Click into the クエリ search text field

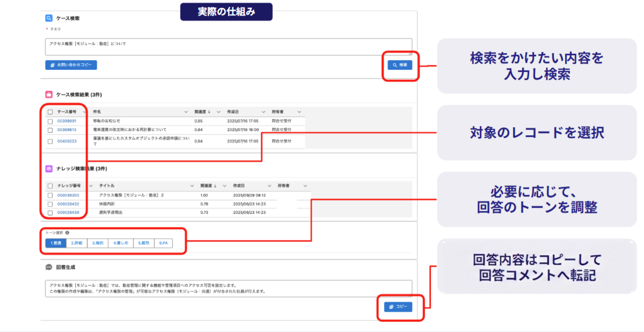[x=228, y=47]
